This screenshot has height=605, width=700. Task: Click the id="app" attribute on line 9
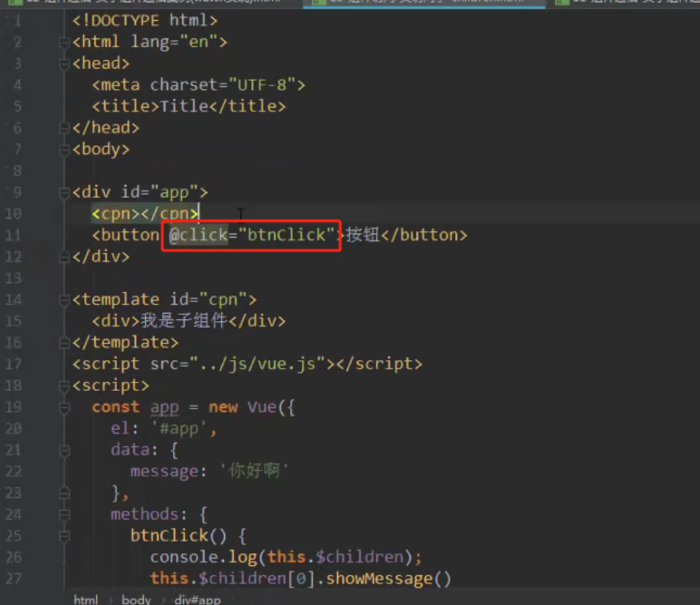point(160,192)
